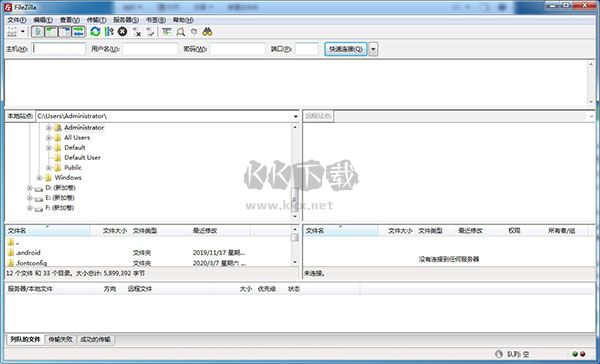Expand the D: drive tree node
Screen dimensions: 600x364
(x=29, y=188)
